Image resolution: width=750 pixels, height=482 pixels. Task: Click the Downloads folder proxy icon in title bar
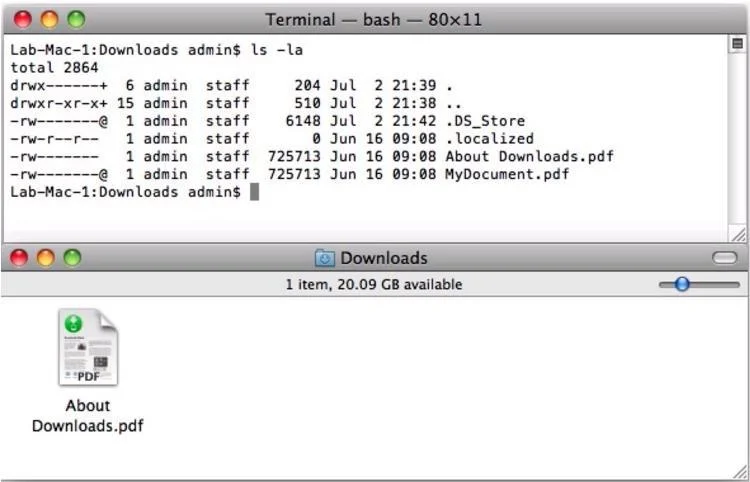pyautogui.click(x=325, y=258)
